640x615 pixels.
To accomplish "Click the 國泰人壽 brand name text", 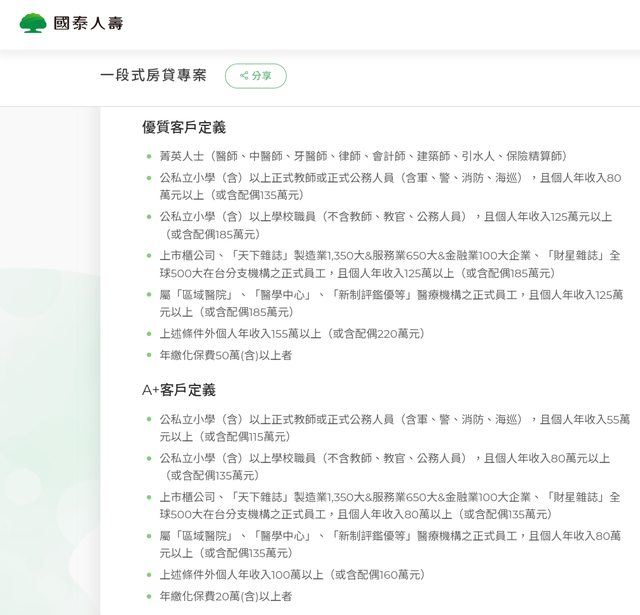I will 88,22.
